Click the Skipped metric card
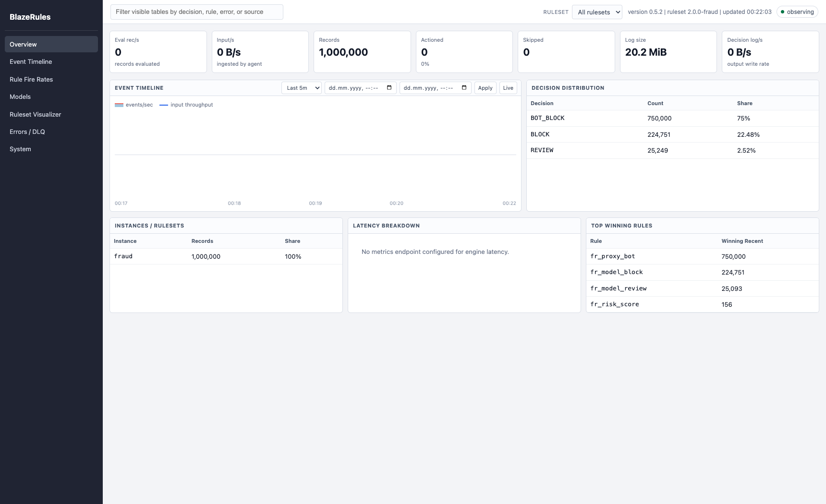826x504 pixels. pos(566,52)
